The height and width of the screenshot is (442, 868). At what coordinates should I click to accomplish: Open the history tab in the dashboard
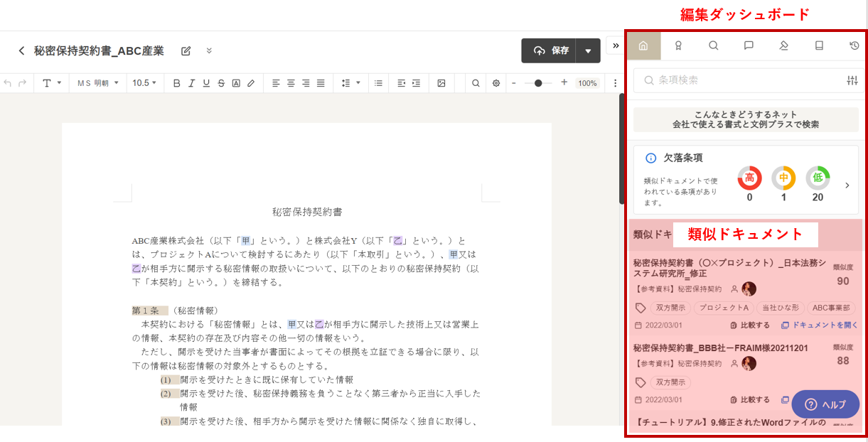coord(854,46)
